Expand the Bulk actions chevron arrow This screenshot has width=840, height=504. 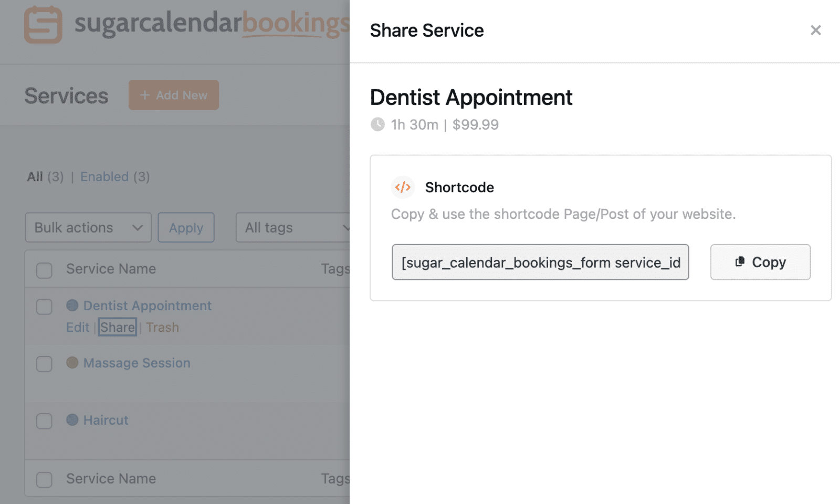[x=138, y=227]
